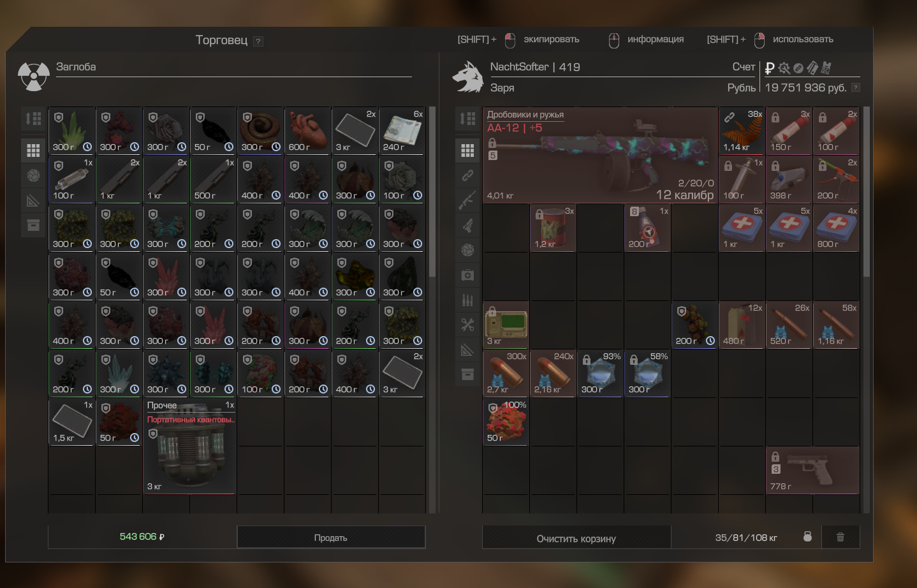Click the kettlebell weight icon
The image size is (917, 588).
807,536
